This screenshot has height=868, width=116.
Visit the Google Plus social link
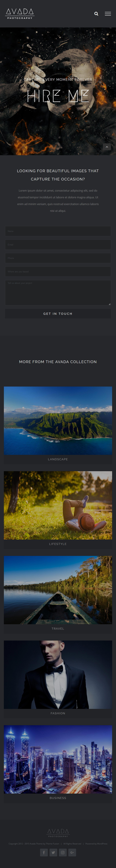click(72, 853)
